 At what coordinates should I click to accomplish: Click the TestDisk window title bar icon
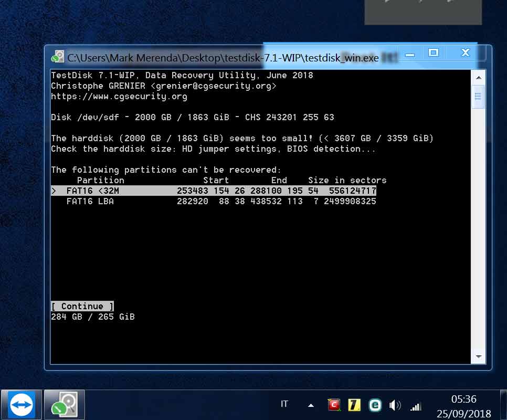tap(58, 57)
